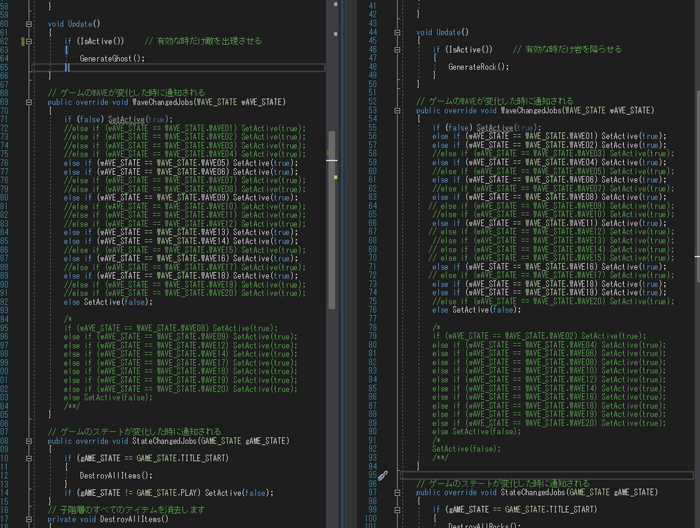Click commented WAVE05 line in right pane

(553, 171)
